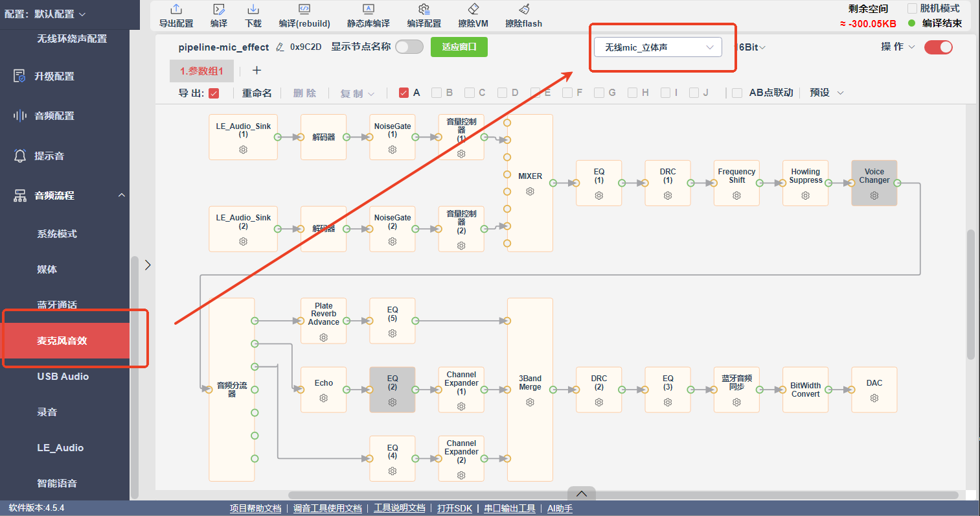Open the 配置: 默认配置 dropdown
980x516 pixels.
point(45,14)
